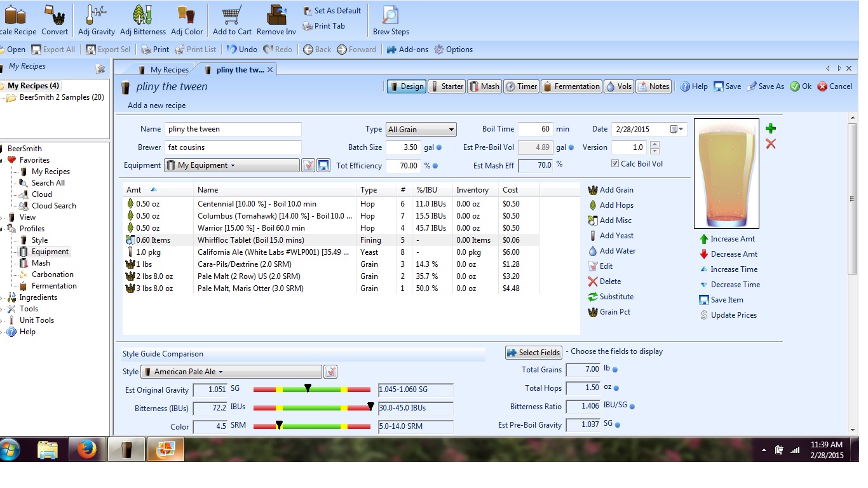Click the Convert recipe icon
The width and height of the screenshot is (868, 488).
[x=55, y=19]
